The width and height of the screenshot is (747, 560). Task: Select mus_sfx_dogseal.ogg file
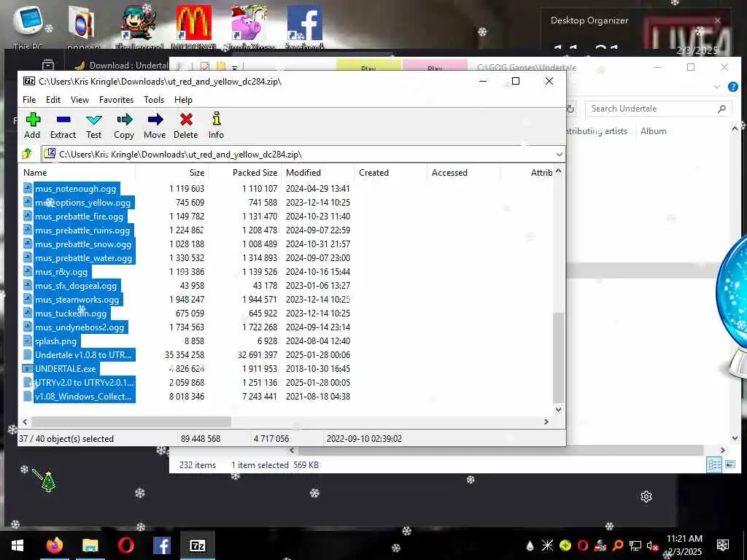(76, 286)
